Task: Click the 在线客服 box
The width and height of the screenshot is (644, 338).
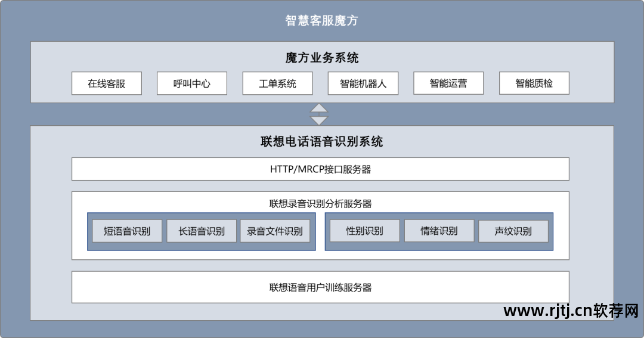Action: [x=107, y=83]
